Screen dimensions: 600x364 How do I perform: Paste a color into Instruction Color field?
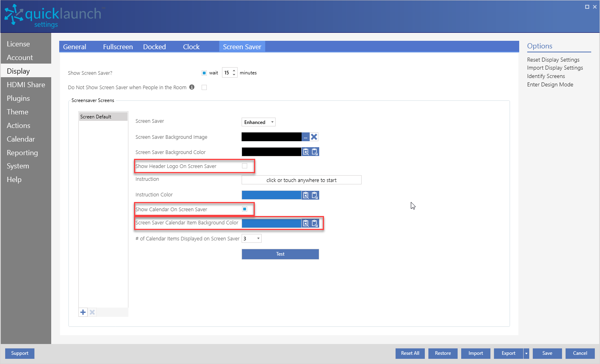(x=314, y=195)
